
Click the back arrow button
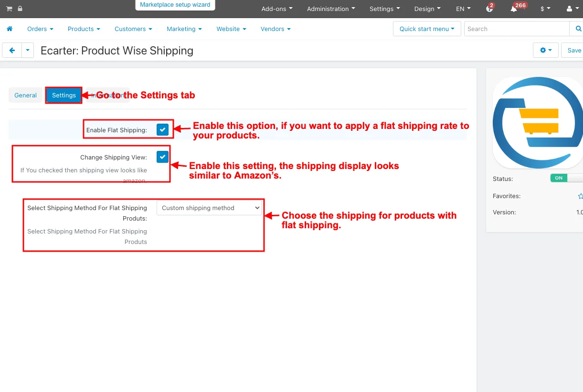[x=12, y=50]
